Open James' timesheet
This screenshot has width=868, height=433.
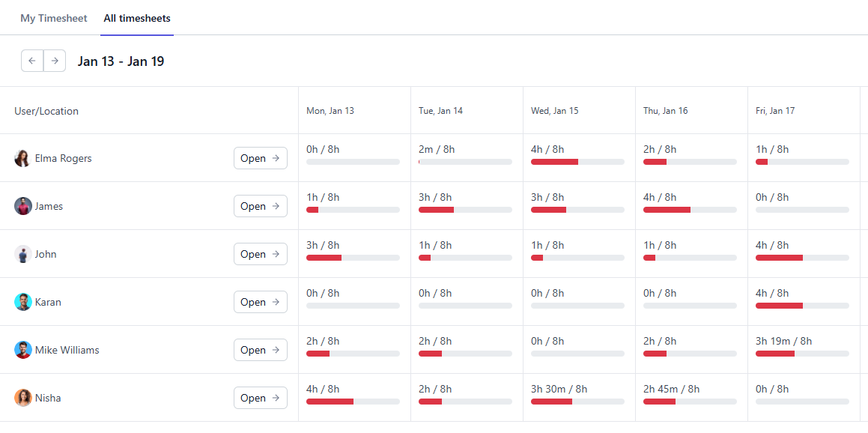click(260, 206)
